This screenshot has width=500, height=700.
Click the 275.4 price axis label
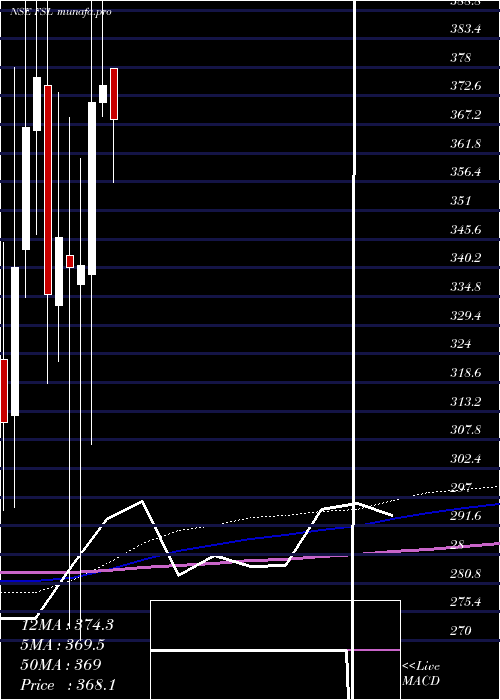(x=466, y=601)
